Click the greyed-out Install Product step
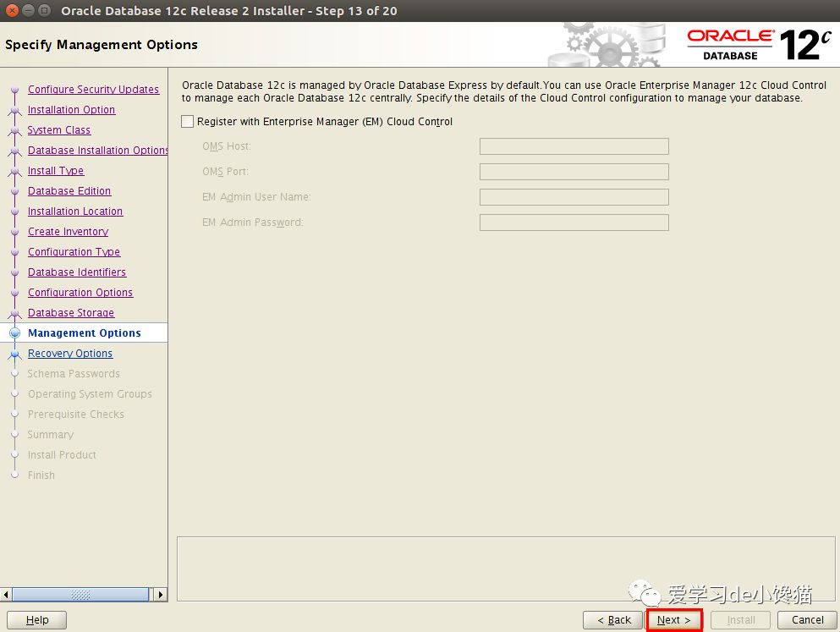This screenshot has width=840, height=632. pos(62,455)
